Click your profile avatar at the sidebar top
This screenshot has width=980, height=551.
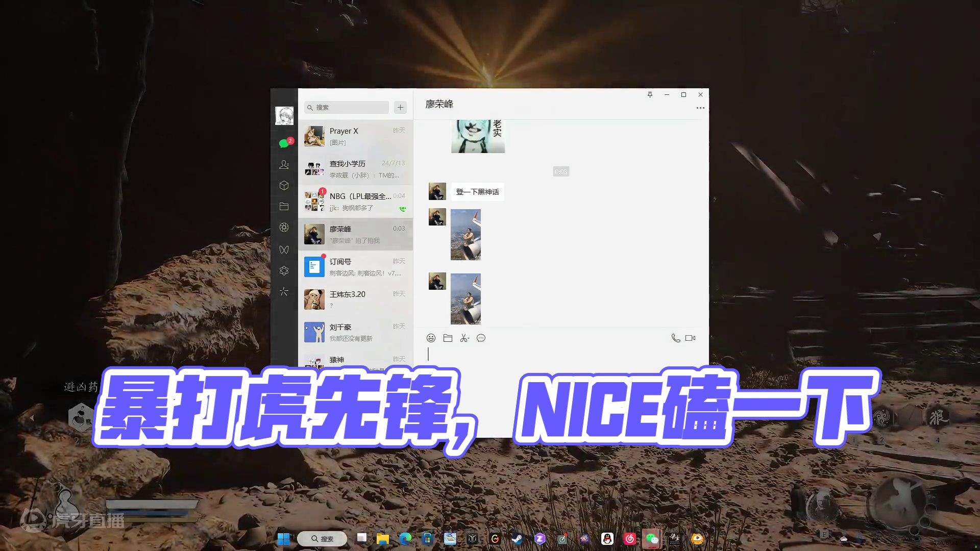(x=284, y=115)
